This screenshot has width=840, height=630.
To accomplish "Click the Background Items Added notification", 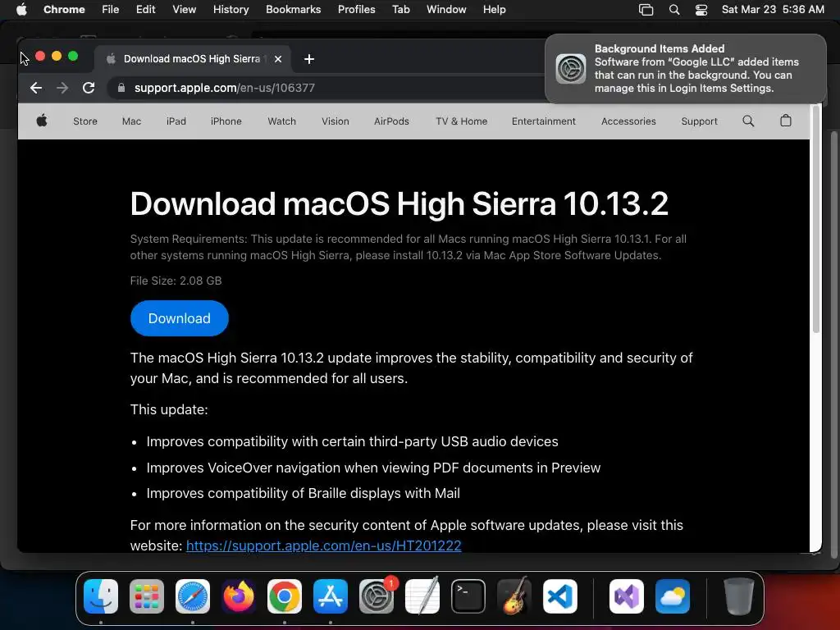I will tap(686, 69).
